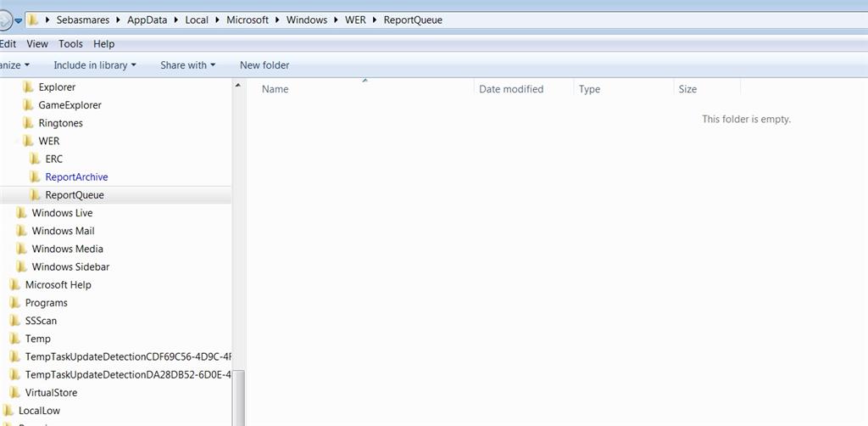This screenshot has height=426, width=868.
Task: Click the ReportArchive folder icon
Action: (35, 177)
